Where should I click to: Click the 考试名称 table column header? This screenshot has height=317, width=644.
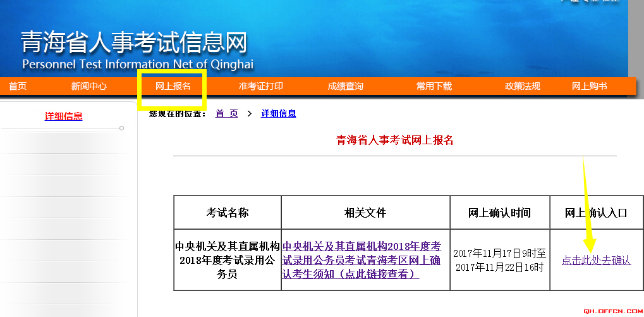click(x=228, y=213)
